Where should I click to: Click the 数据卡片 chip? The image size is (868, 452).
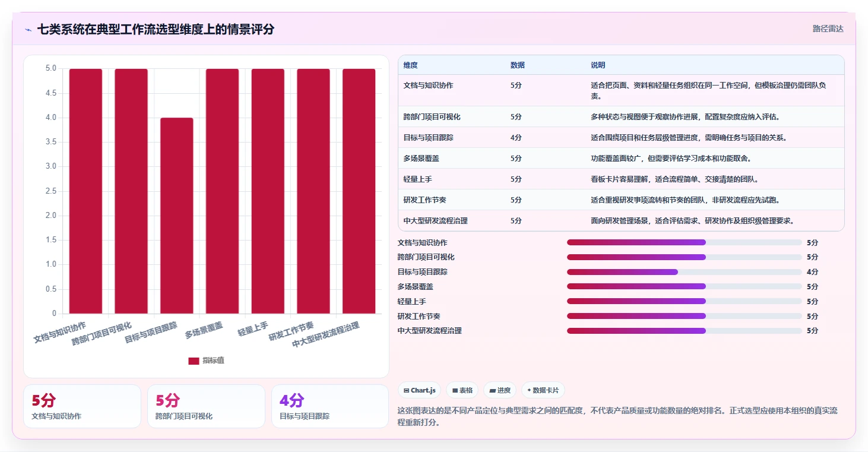543,390
